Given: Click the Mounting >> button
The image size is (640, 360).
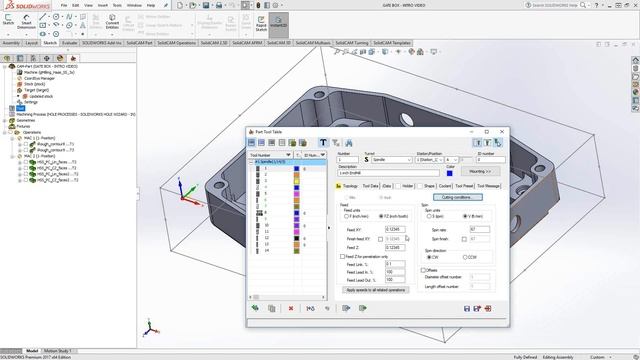Looking at the screenshot, I should pos(480,171).
